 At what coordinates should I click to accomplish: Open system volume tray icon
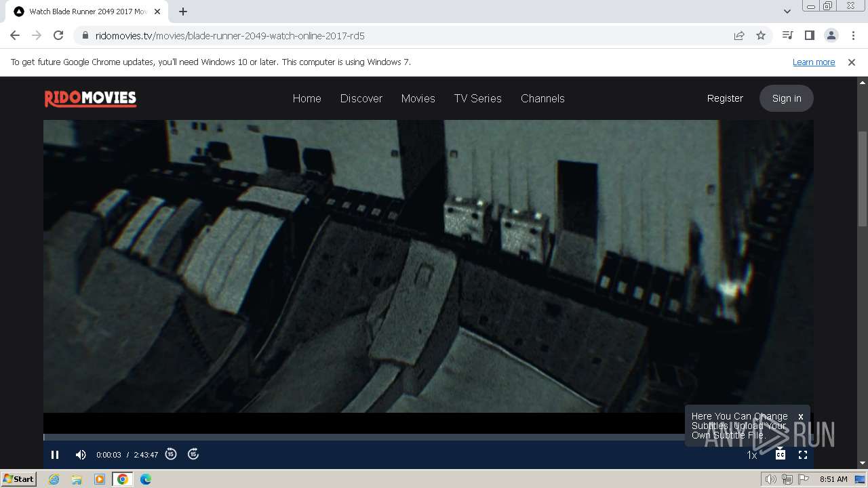point(770,479)
